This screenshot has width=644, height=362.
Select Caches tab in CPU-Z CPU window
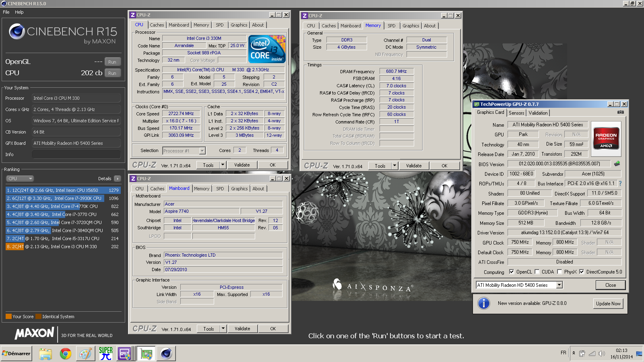pyautogui.click(x=157, y=25)
